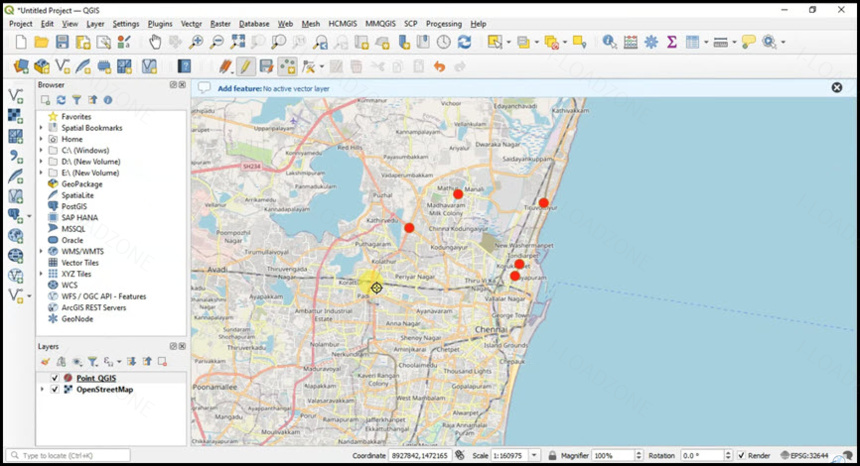Screen dimensions: 860x466
Task: Expand the Home folder node
Action: click(x=41, y=139)
